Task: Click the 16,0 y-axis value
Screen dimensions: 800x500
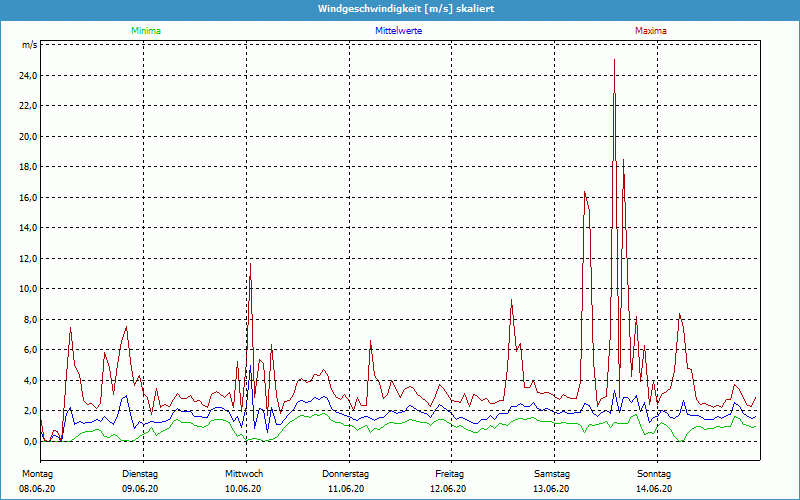Action: (29, 197)
